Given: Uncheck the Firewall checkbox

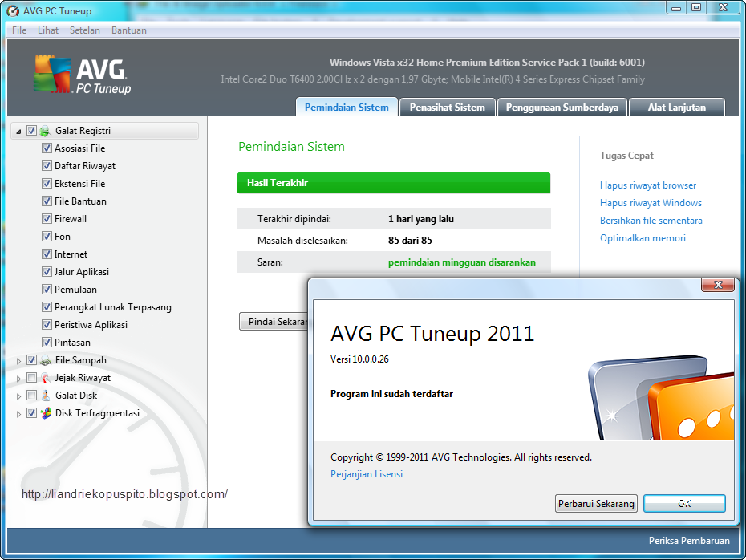Looking at the screenshot, I should tap(47, 219).
